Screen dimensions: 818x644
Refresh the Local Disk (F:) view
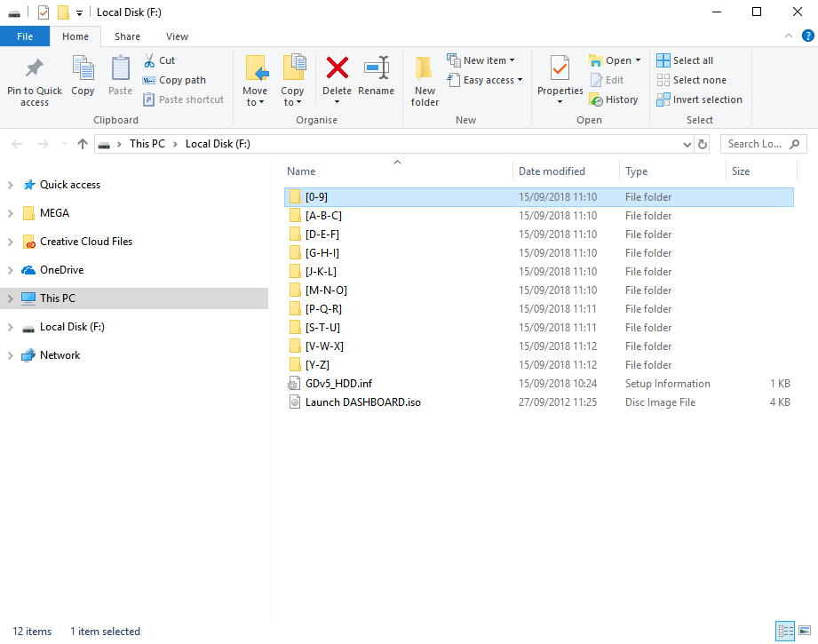[x=703, y=144]
